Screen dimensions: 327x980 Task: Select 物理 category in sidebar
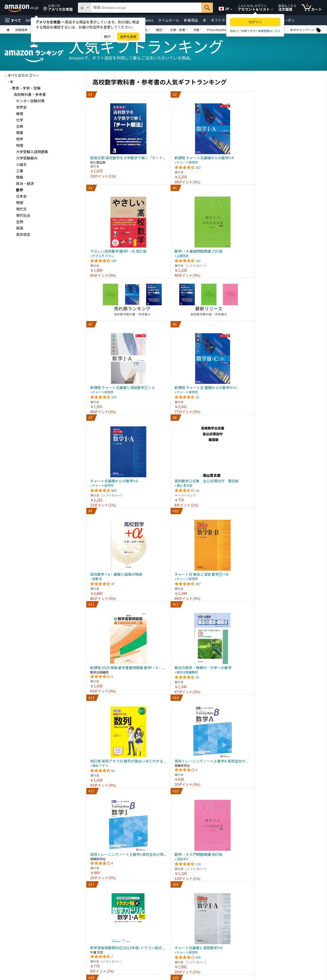19,203
